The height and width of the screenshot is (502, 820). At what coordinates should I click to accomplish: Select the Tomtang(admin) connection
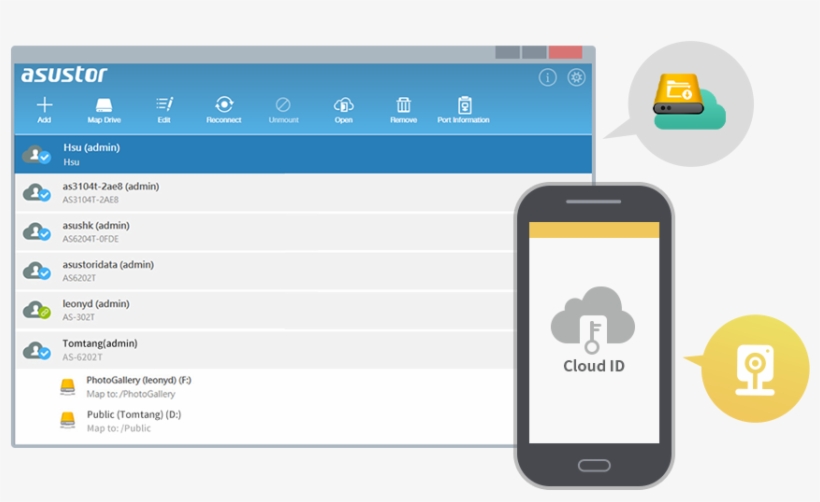pyautogui.click(x=264, y=350)
